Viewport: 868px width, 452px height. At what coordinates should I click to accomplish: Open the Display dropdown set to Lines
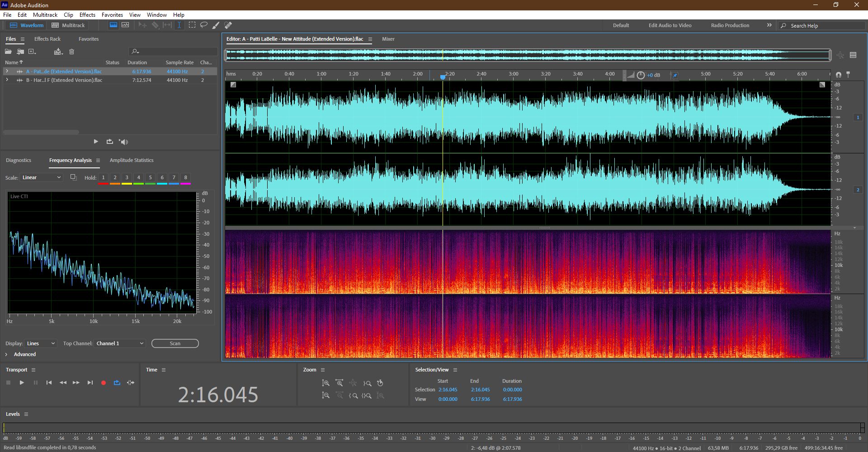click(41, 343)
